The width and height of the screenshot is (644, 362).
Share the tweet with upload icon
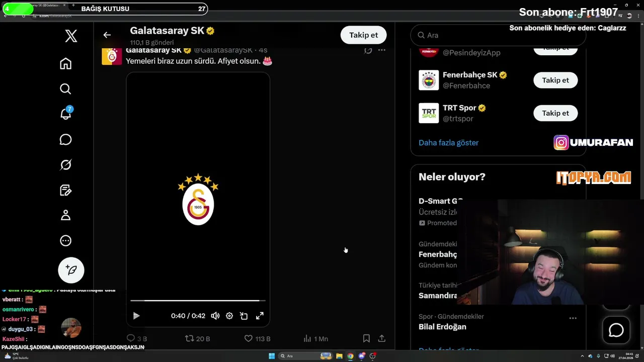coord(382,338)
